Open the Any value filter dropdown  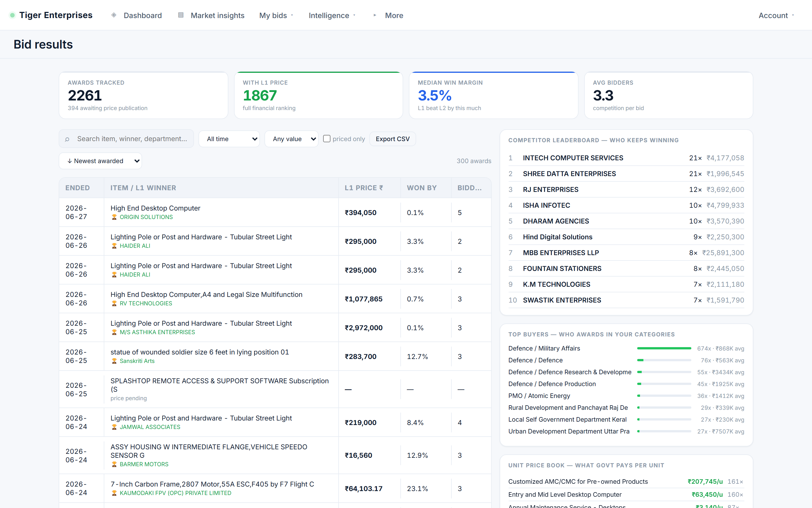[x=292, y=139]
